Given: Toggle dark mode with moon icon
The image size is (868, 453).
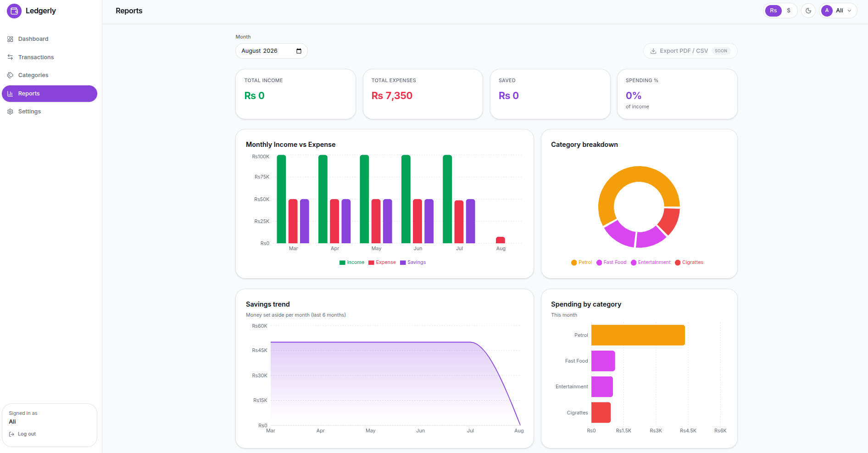Looking at the screenshot, I should pyautogui.click(x=808, y=11).
